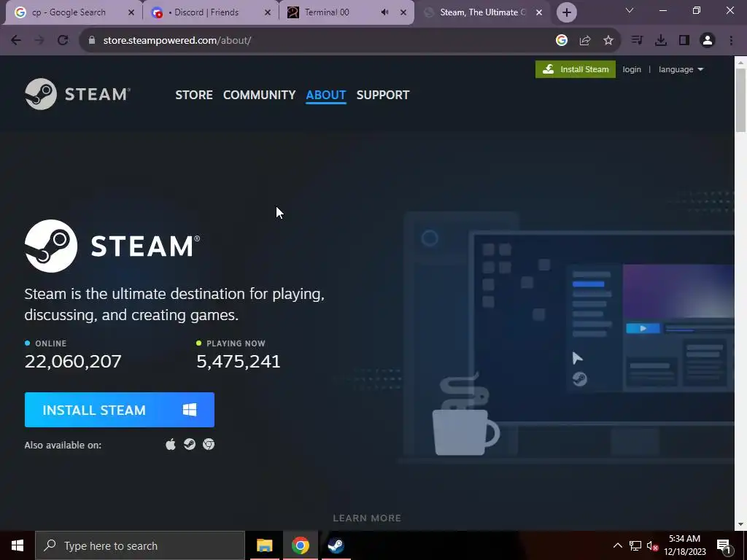Click the network tray icon
Viewport: 747px width, 560px height.
pos(635,545)
